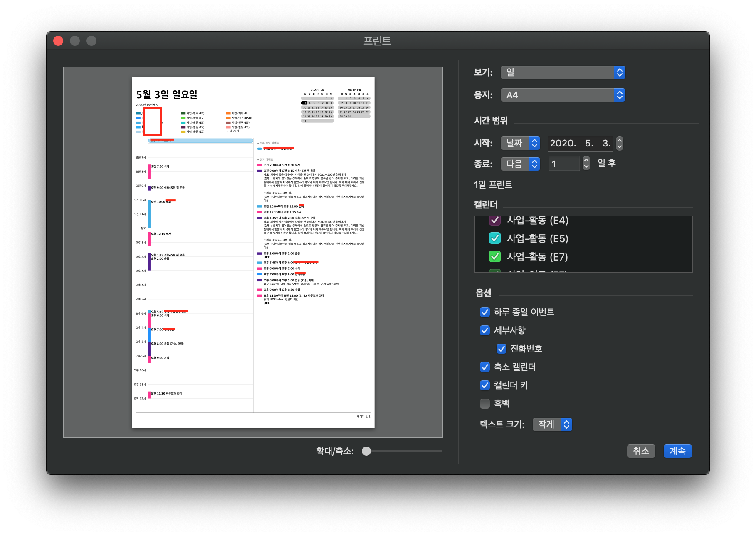Enable the 흑백 black and white option

click(485, 404)
